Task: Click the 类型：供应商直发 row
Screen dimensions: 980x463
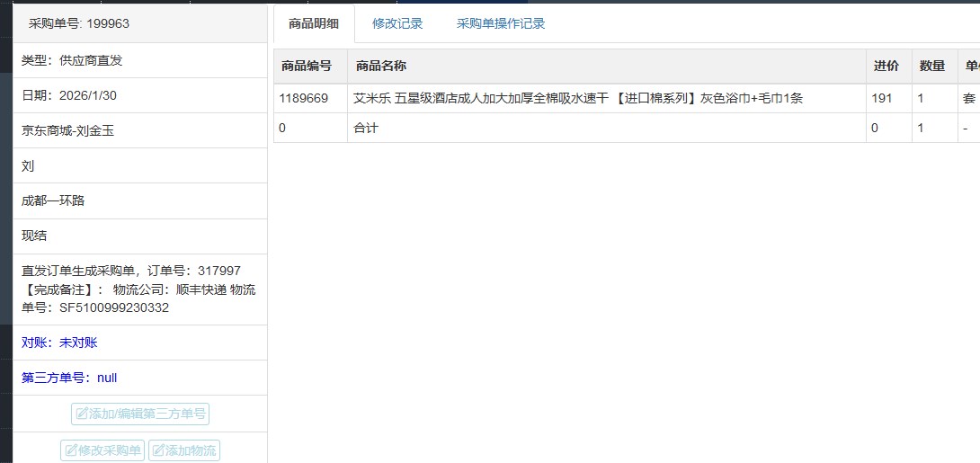Action: click(x=72, y=60)
